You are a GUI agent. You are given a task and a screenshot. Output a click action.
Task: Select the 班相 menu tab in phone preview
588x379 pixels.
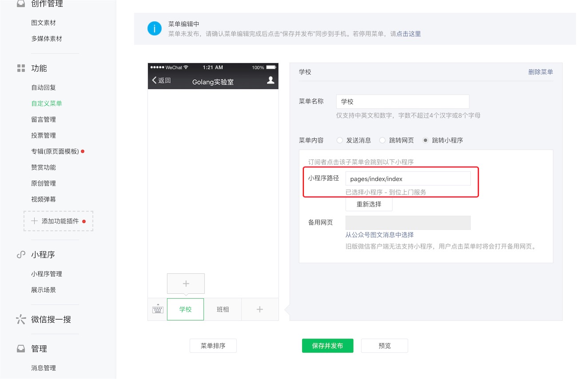(x=223, y=309)
